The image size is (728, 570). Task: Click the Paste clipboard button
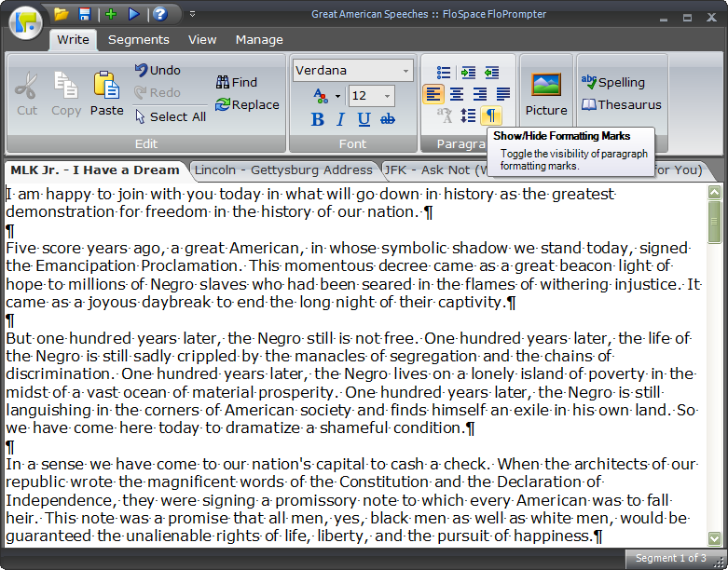point(107,94)
